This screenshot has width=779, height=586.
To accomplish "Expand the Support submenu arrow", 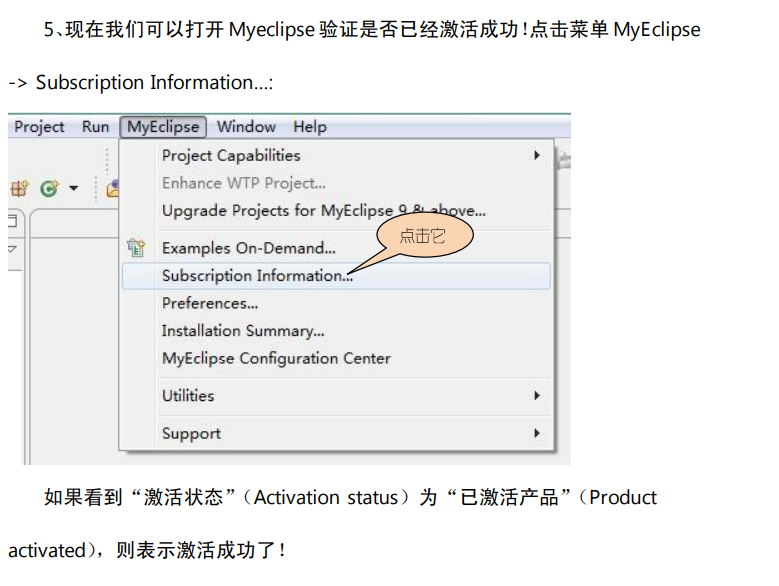I will [537, 433].
